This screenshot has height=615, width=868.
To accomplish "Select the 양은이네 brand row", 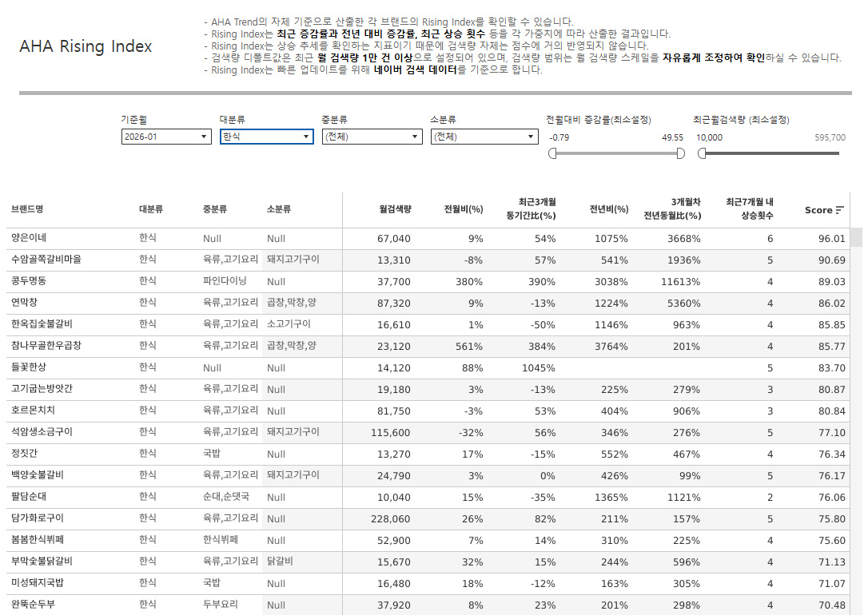I will coord(29,238).
